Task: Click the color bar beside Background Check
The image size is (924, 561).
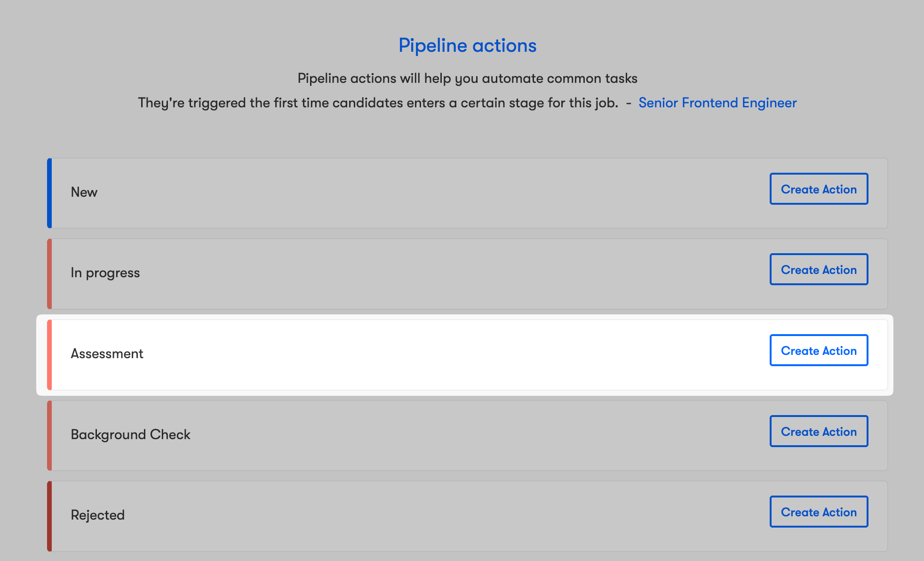Action: (x=49, y=435)
